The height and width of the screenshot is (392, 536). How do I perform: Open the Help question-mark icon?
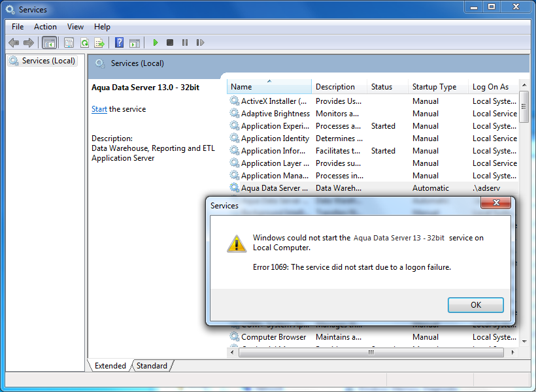(120, 42)
